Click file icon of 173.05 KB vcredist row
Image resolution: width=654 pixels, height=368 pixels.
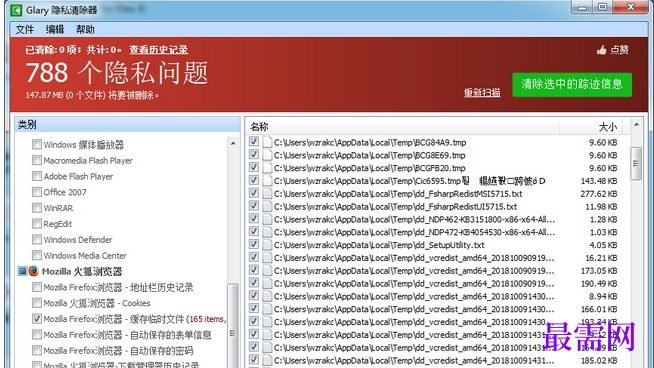pyautogui.click(x=267, y=270)
